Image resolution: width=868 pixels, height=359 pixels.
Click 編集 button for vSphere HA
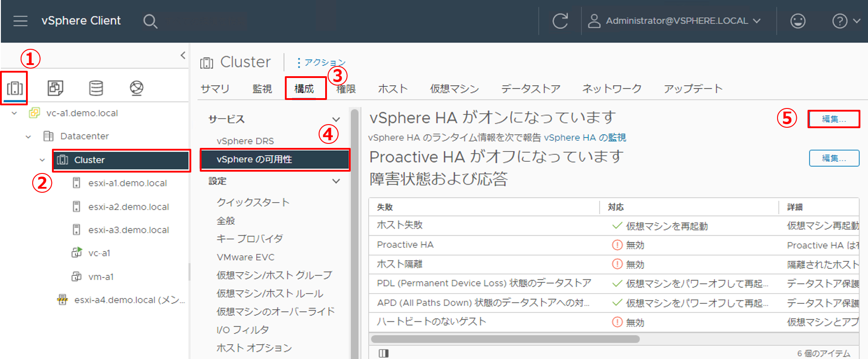pyautogui.click(x=834, y=119)
